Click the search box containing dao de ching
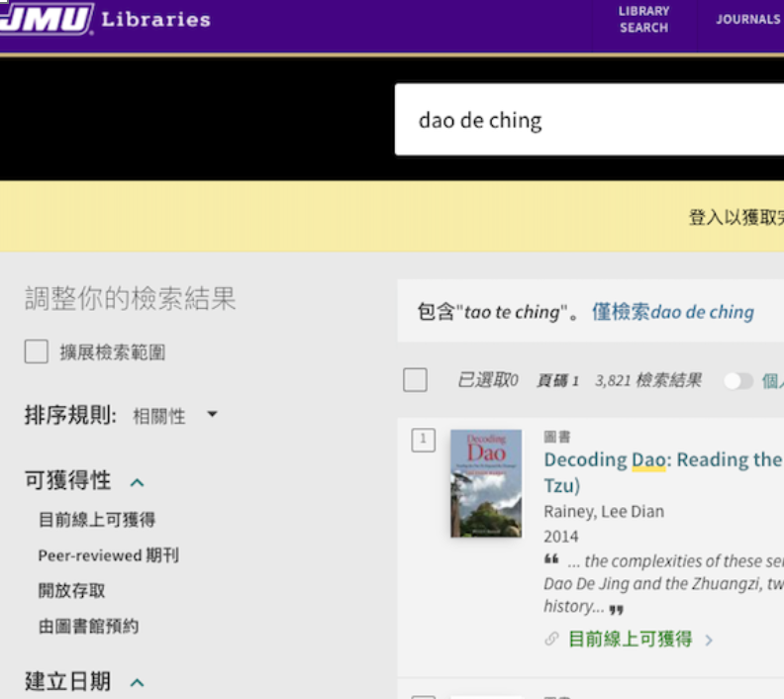784x699 pixels. pyautogui.click(x=589, y=120)
